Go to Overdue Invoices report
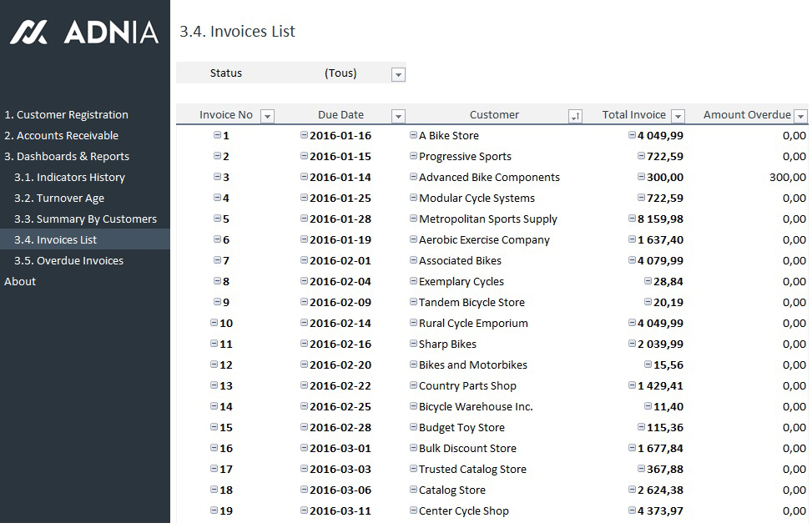The width and height of the screenshot is (812, 528). click(68, 261)
